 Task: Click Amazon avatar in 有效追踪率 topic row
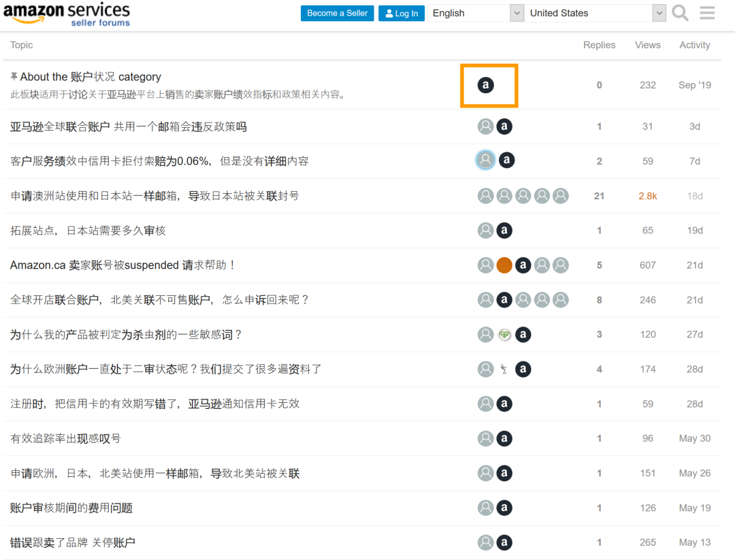(504, 438)
